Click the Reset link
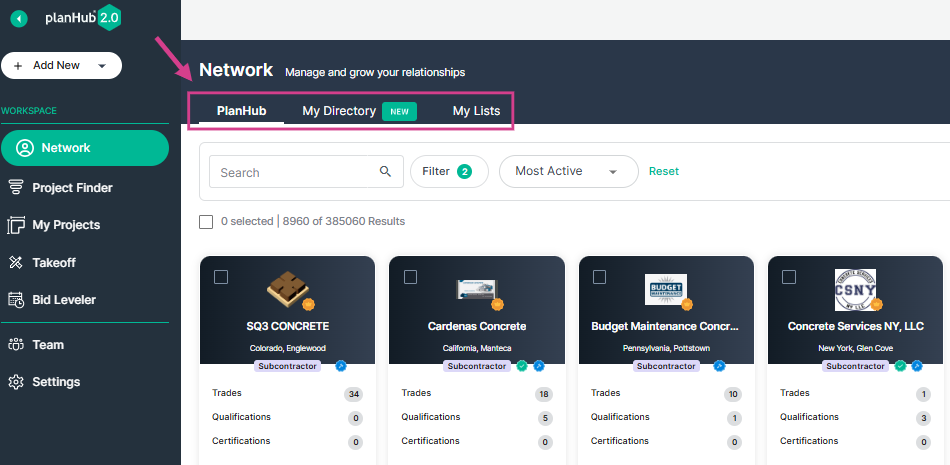950x465 pixels. [x=664, y=172]
